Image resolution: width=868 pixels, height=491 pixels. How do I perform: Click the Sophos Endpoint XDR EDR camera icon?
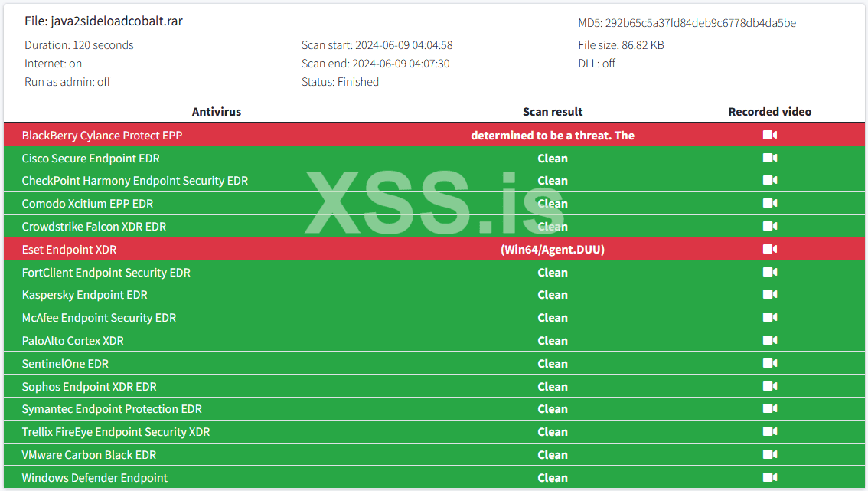coord(769,386)
